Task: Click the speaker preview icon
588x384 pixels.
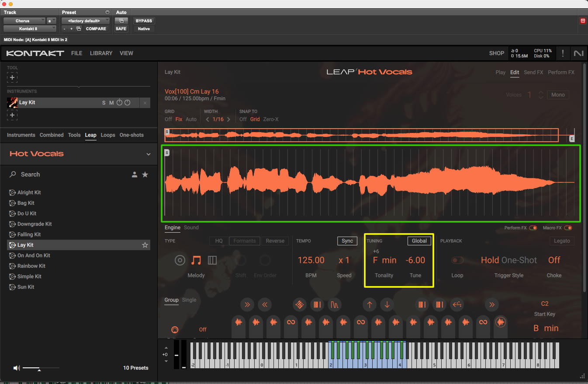Action: tap(17, 368)
